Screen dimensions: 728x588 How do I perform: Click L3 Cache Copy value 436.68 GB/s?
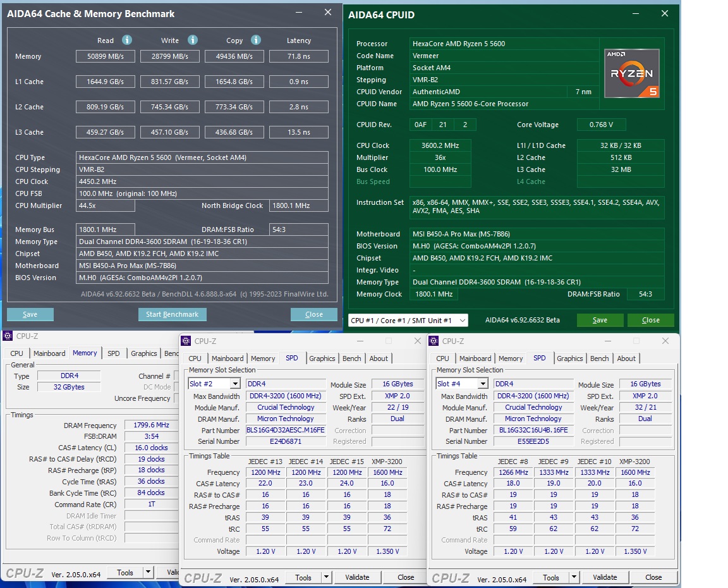[234, 132]
